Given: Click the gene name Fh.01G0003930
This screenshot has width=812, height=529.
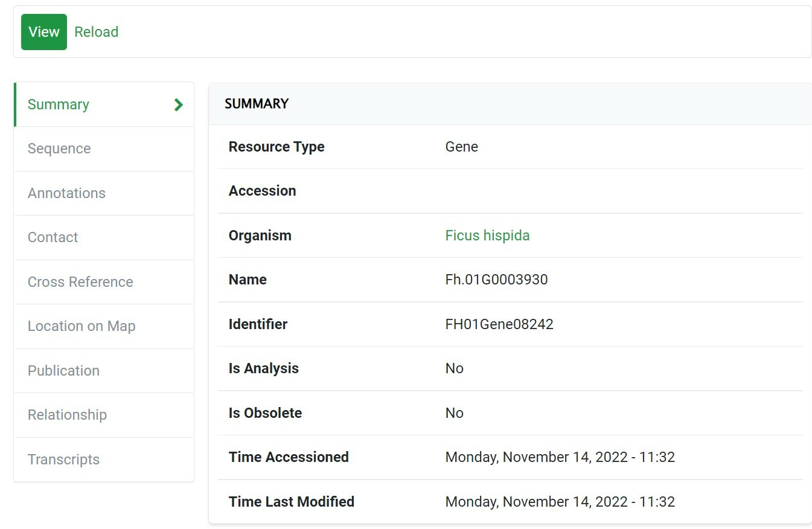Looking at the screenshot, I should pos(496,280).
